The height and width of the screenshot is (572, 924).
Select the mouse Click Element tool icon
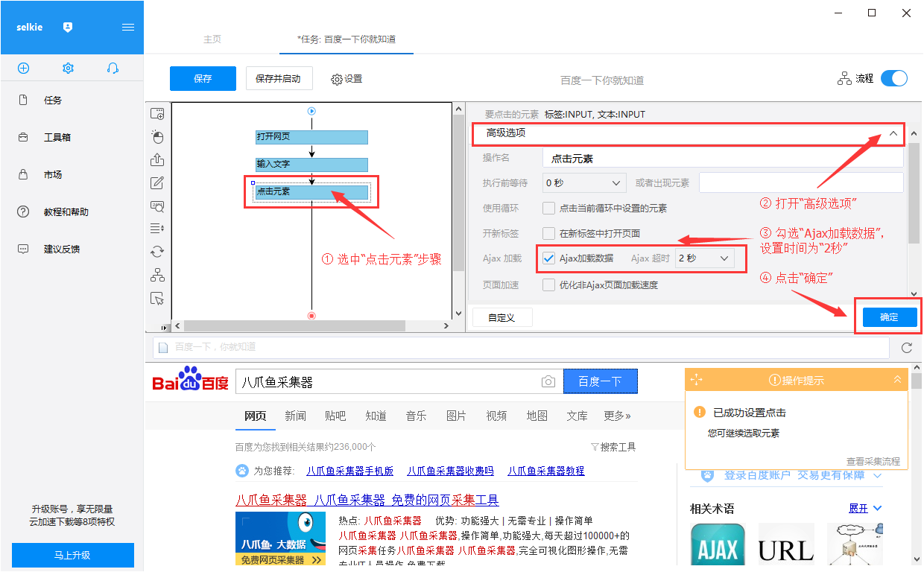tap(157, 137)
